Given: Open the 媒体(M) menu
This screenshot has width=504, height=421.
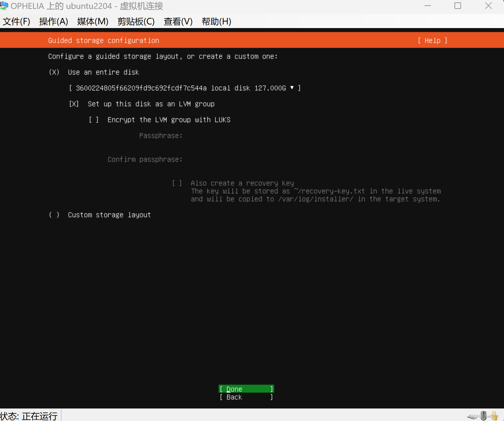Looking at the screenshot, I should point(93,21).
